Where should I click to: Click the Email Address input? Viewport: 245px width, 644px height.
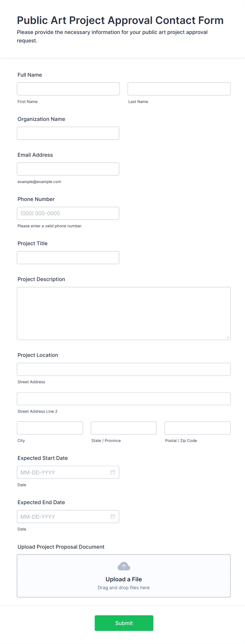point(68,169)
